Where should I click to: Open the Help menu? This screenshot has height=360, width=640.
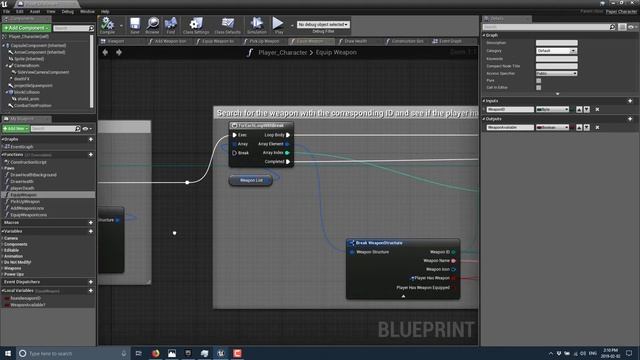tap(105, 11)
